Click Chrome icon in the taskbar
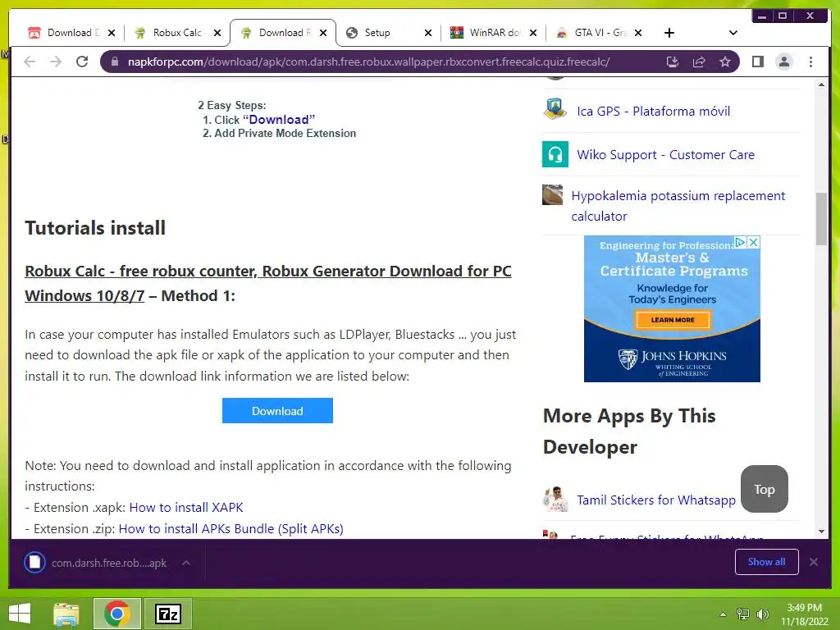This screenshot has height=630, width=840. tap(117, 614)
